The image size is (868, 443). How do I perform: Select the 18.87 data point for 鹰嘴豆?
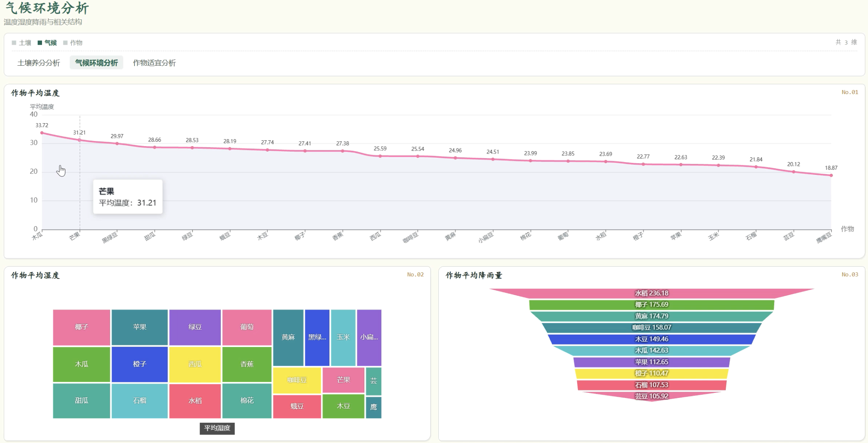(831, 175)
